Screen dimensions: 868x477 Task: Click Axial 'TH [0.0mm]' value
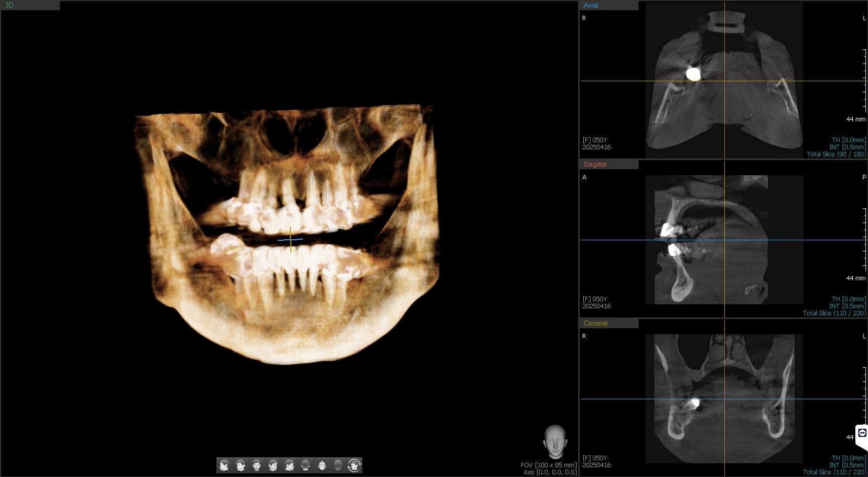point(849,140)
